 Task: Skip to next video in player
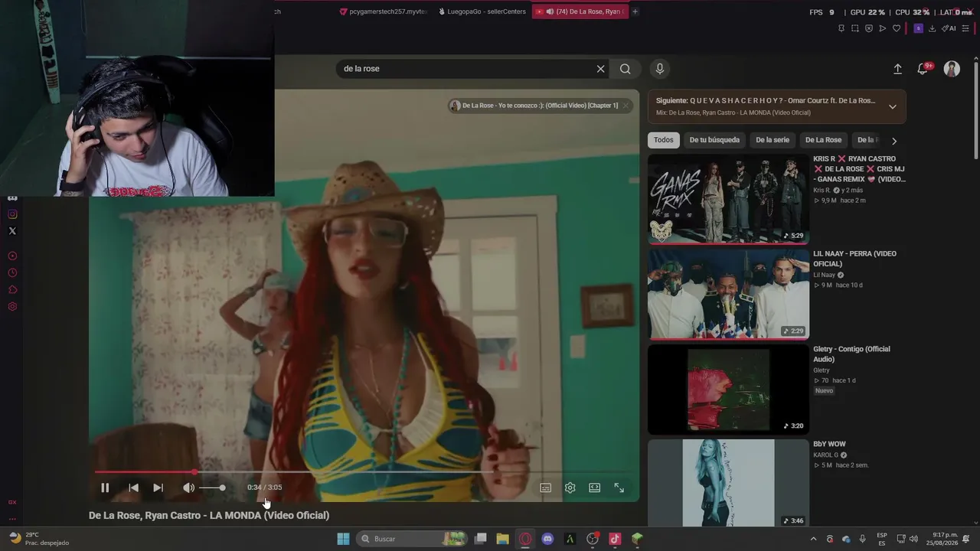(x=158, y=487)
